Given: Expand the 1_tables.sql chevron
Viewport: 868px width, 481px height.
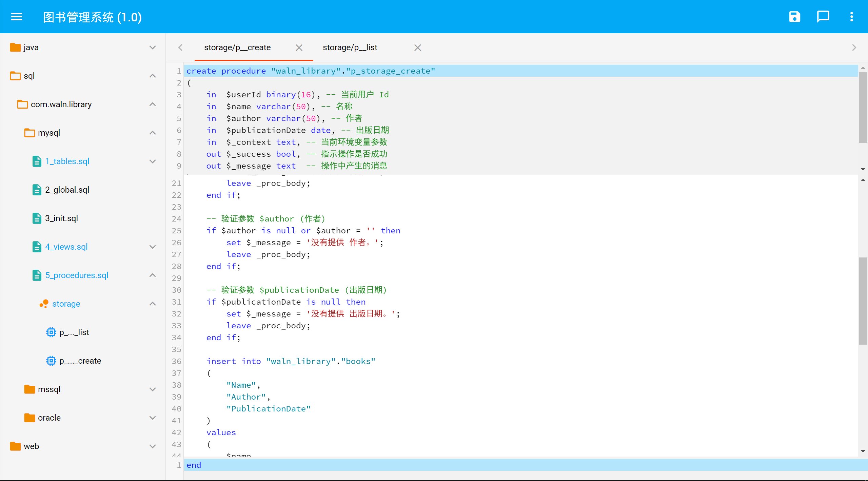Looking at the screenshot, I should coord(153,161).
